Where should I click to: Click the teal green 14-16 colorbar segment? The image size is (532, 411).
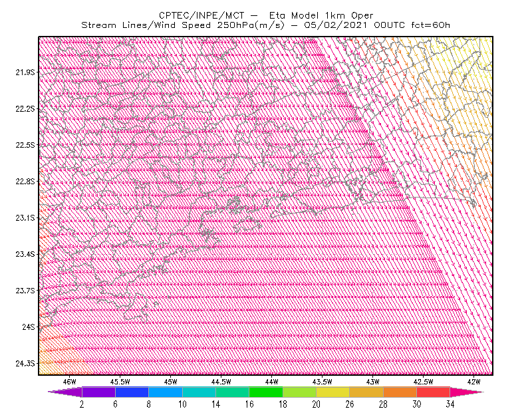coord(232,392)
